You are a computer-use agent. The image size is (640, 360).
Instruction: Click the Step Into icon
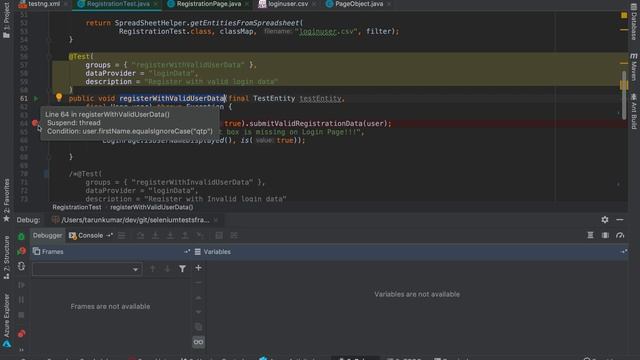point(156,236)
